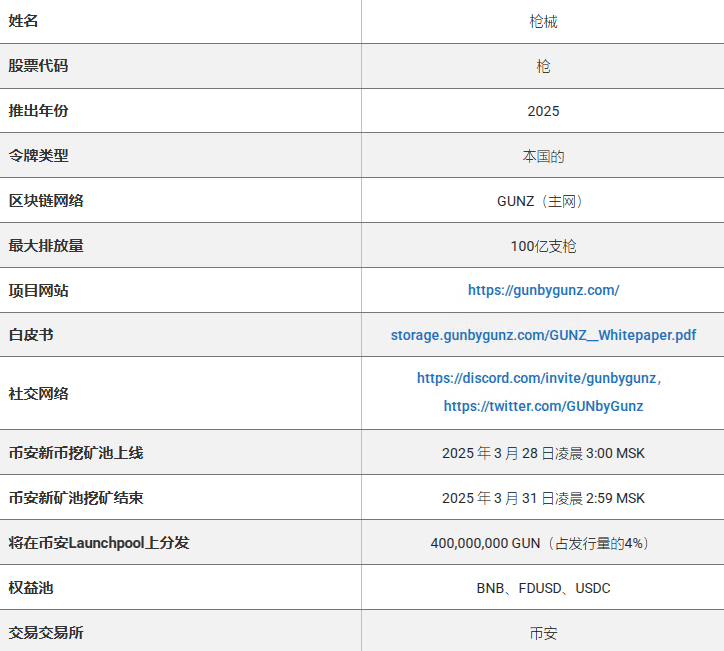Viewport: 724px width, 651px height.
Task: Select the 枪械 name value
Action: [x=543, y=21]
